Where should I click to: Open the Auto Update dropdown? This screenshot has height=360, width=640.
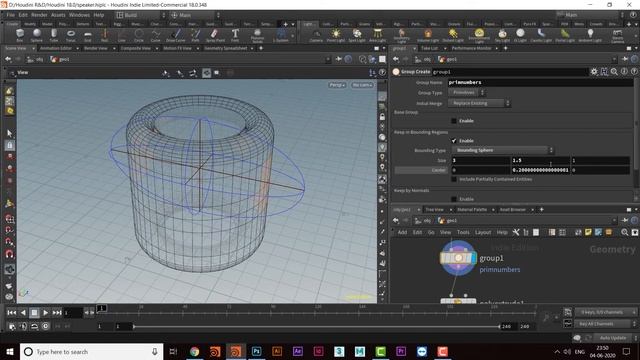615,338
